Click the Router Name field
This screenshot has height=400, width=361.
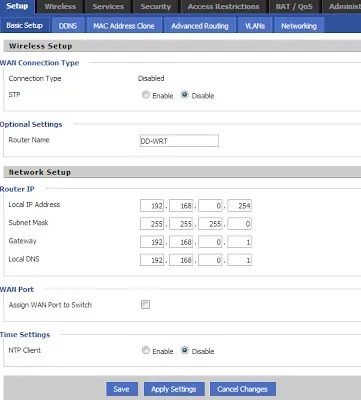pyautogui.click(x=179, y=141)
